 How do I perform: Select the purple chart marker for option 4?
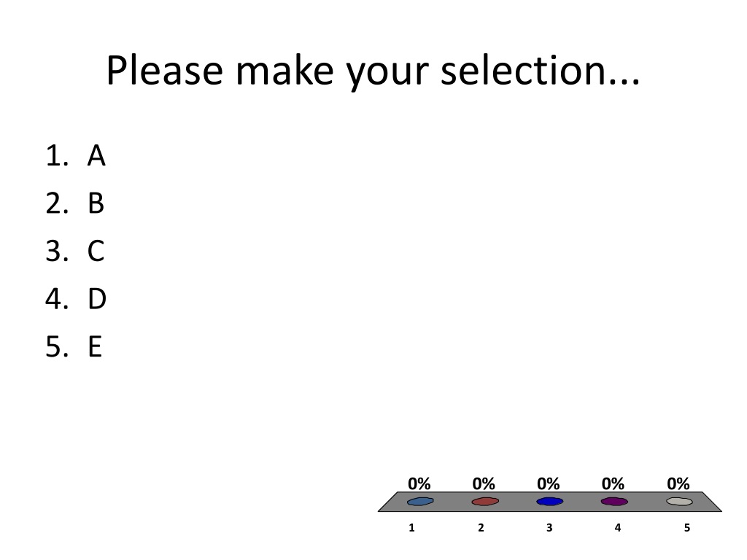tap(614, 502)
